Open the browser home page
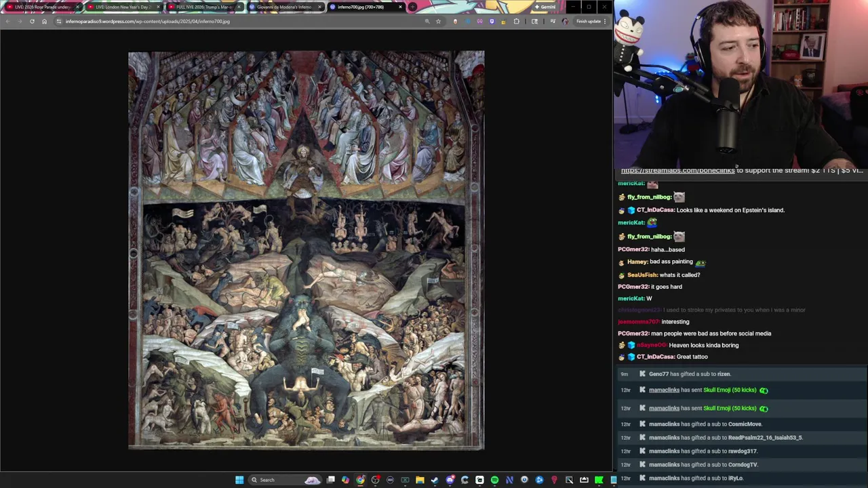 coord(44,21)
